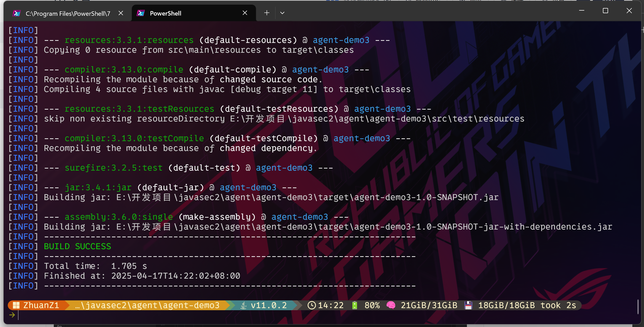Click the floppy disk usage icon

(x=468, y=305)
